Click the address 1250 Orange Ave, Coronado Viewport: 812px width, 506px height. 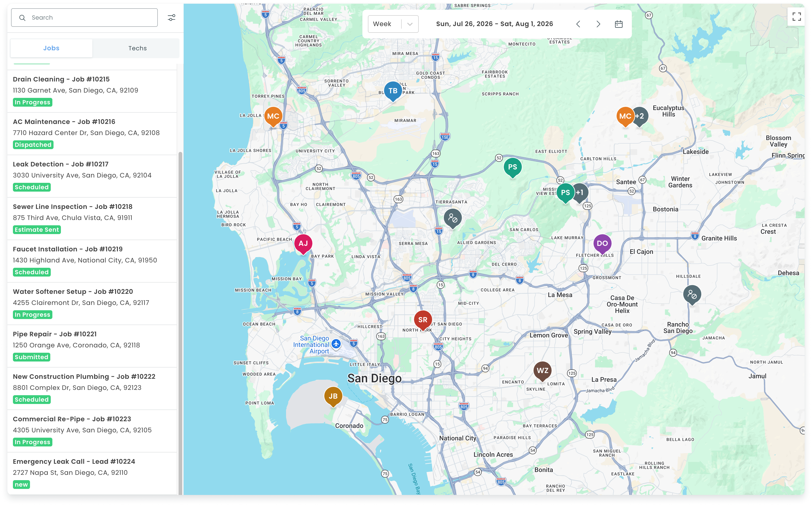[76, 345]
